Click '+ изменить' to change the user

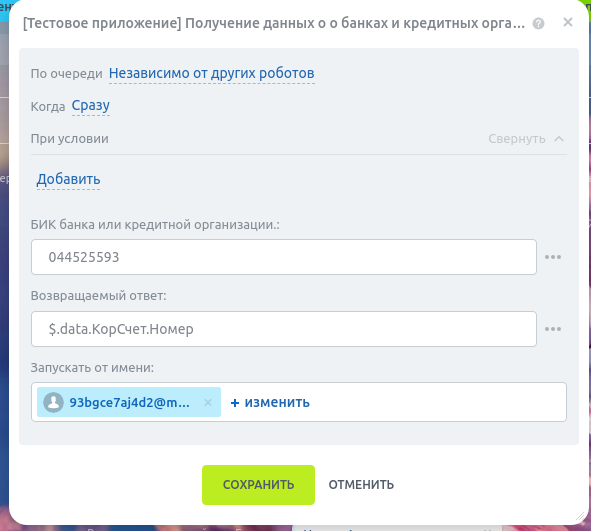[270, 402]
